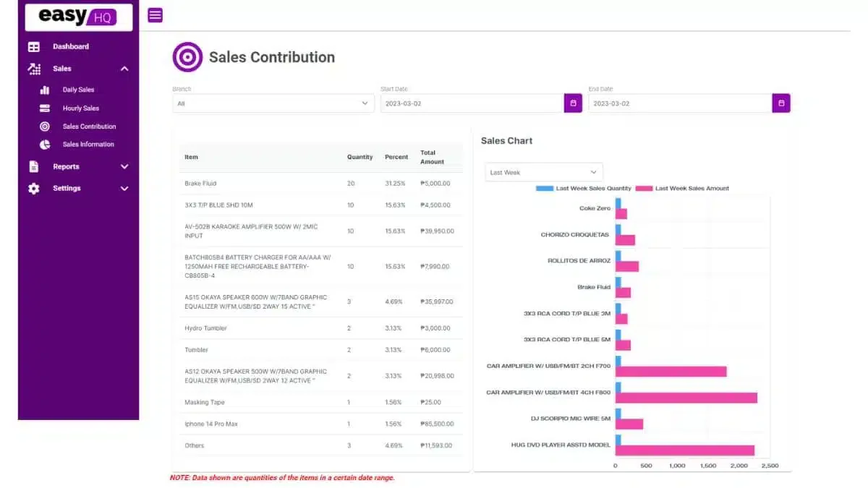868x488 pixels.
Task: Open the Start Date calendar picker
Action: [x=573, y=103]
